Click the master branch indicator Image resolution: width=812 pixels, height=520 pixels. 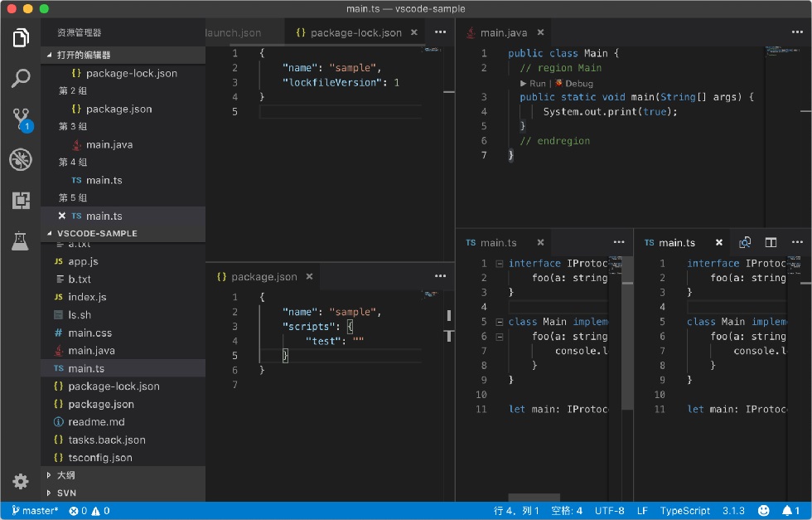35,511
